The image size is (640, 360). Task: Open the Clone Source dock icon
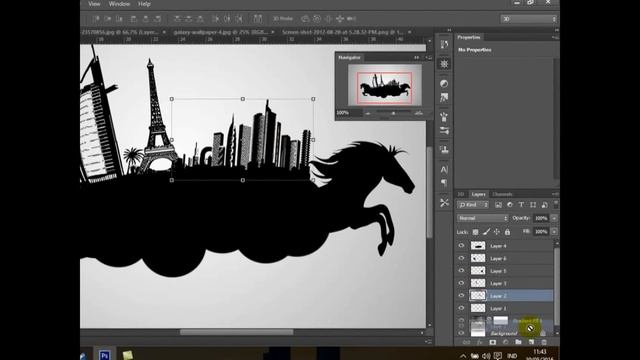click(444, 149)
